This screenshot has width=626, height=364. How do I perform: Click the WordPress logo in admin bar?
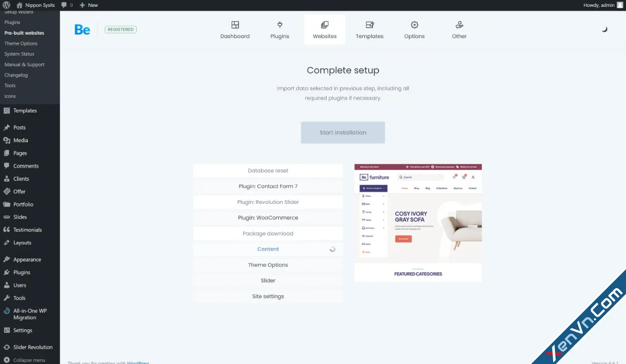(x=6, y=5)
